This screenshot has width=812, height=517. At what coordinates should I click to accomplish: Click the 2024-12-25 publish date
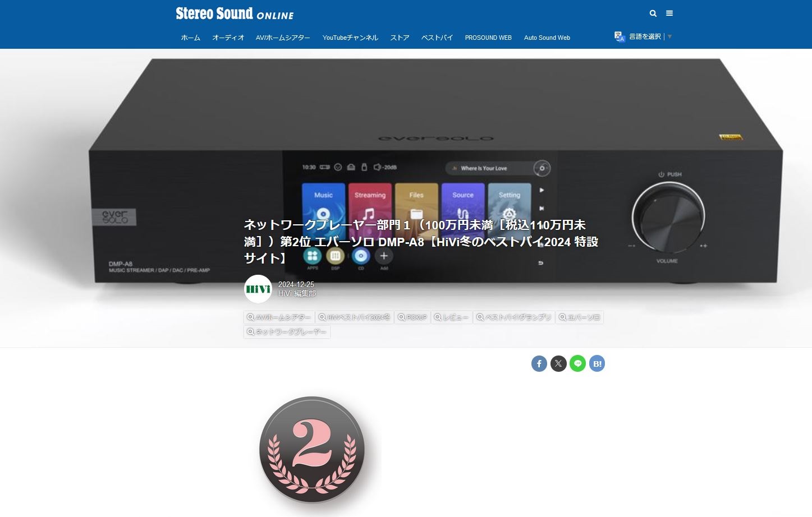tap(296, 285)
